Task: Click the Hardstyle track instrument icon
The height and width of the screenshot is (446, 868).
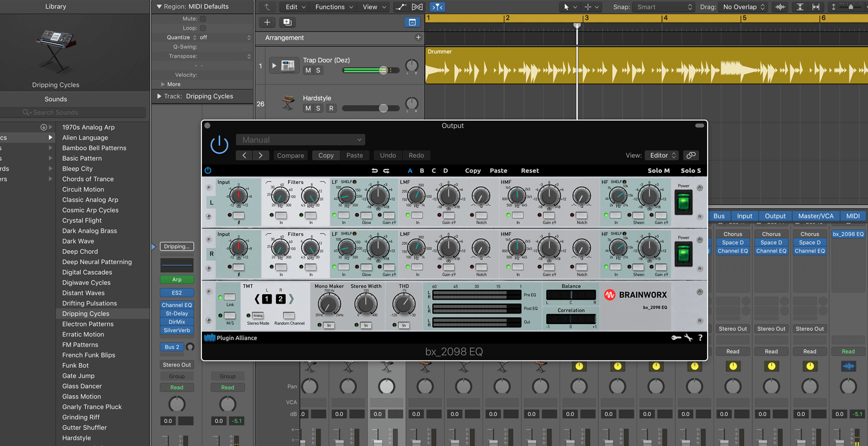Action: pyautogui.click(x=288, y=104)
